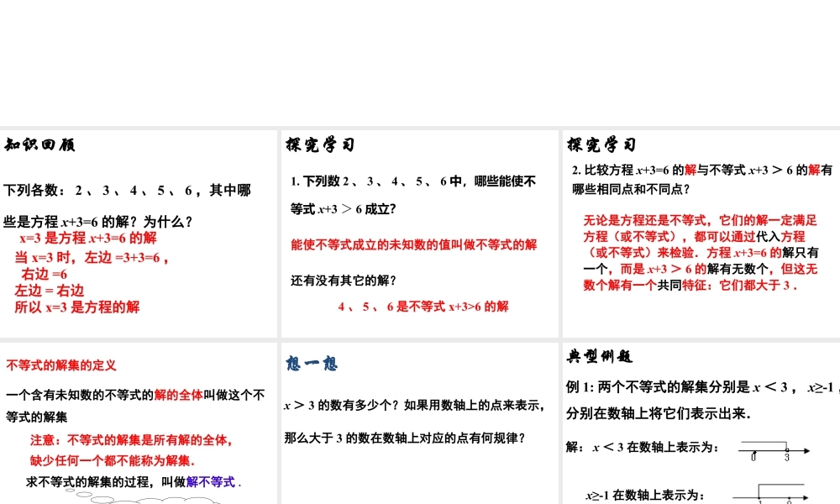840x504 pixels.
Task: Click the red 不等式的解集的定义 title
Action: click(x=60, y=365)
